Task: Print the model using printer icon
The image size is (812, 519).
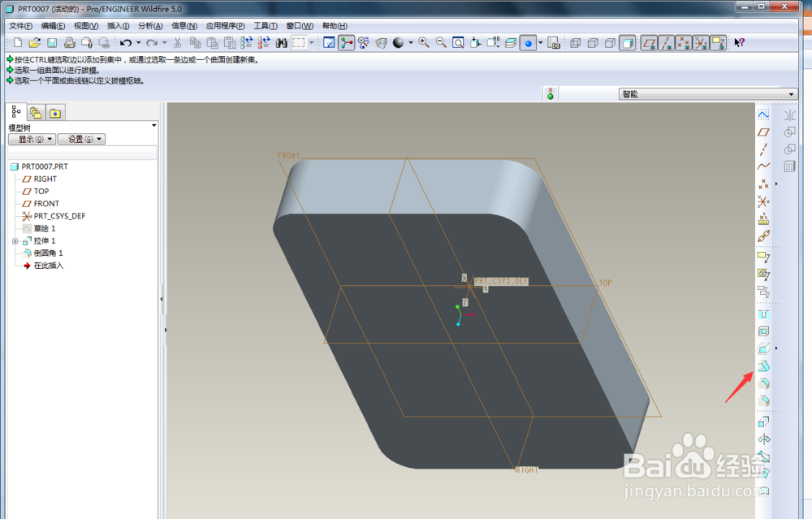Action: pyautogui.click(x=69, y=43)
